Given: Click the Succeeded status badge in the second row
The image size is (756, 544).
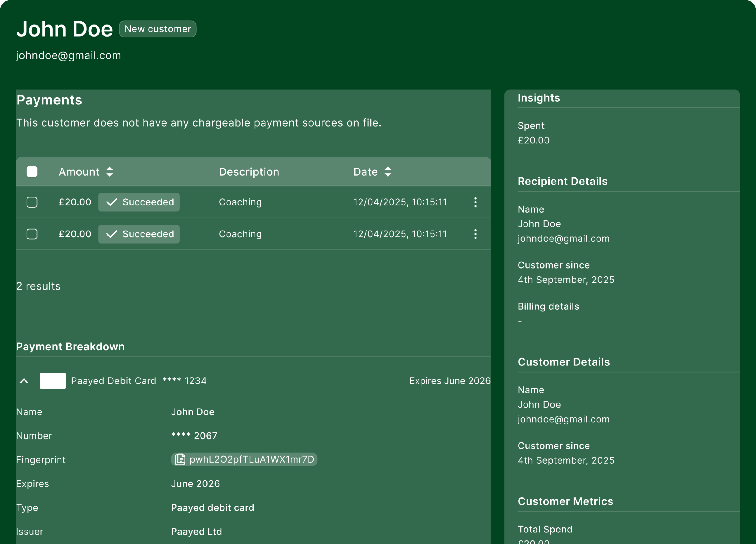Looking at the screenshot, I should [139, 234].
